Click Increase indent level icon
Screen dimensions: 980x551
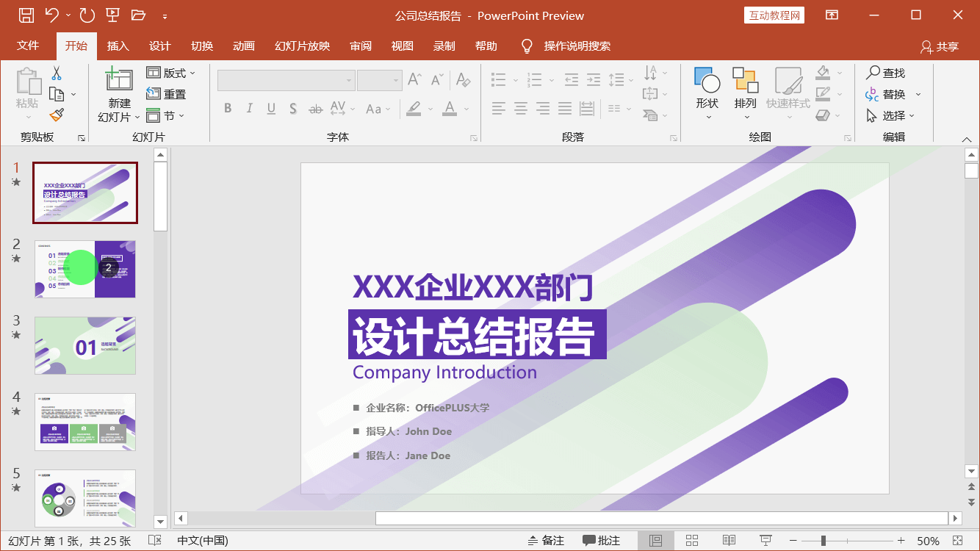pos(594,79)
